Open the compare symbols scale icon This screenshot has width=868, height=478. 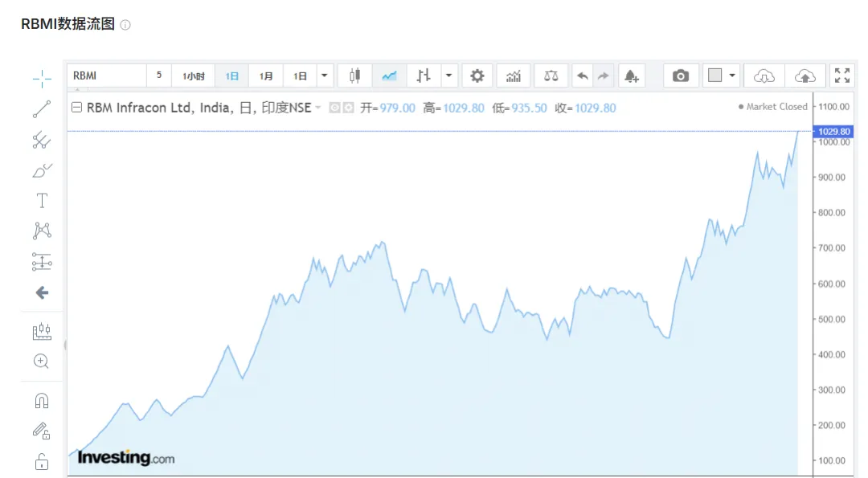(551, 76)
